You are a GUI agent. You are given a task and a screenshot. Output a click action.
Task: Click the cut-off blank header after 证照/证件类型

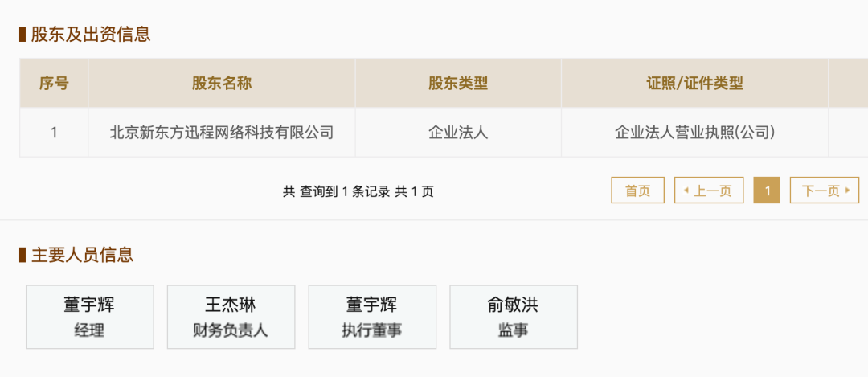tap(848, 83)
